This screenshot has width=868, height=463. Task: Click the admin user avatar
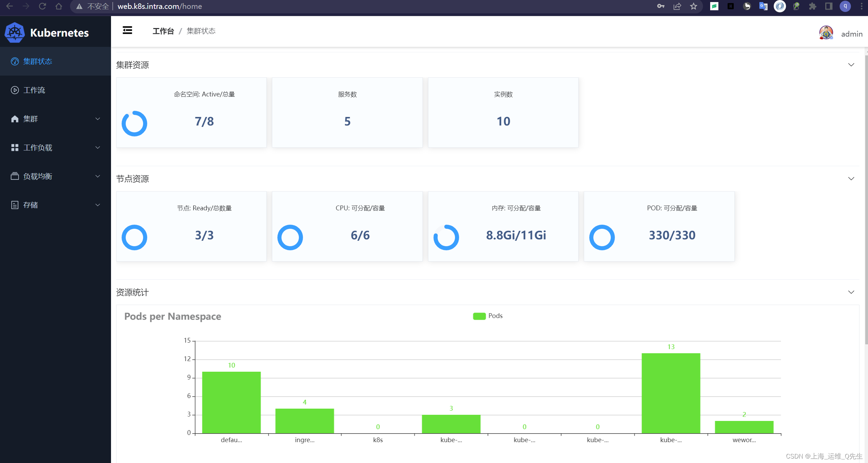click(x=826, y=33)
